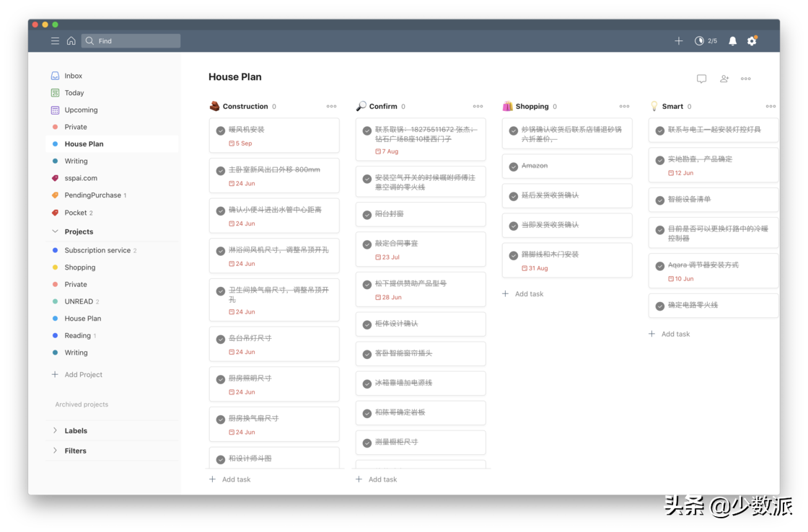Add task to Smart section
This screenshot has width=808, height=532.
tap(669, 334)
